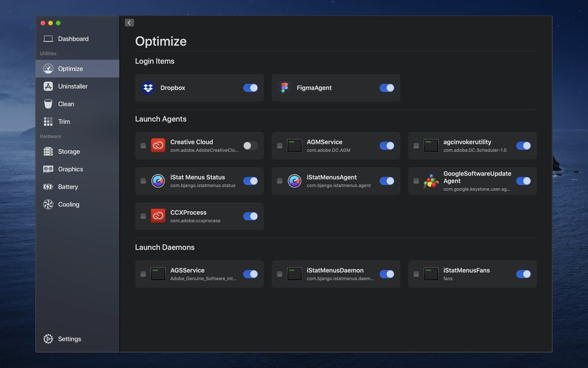Open the Graphics card icon

pos(48,169)
